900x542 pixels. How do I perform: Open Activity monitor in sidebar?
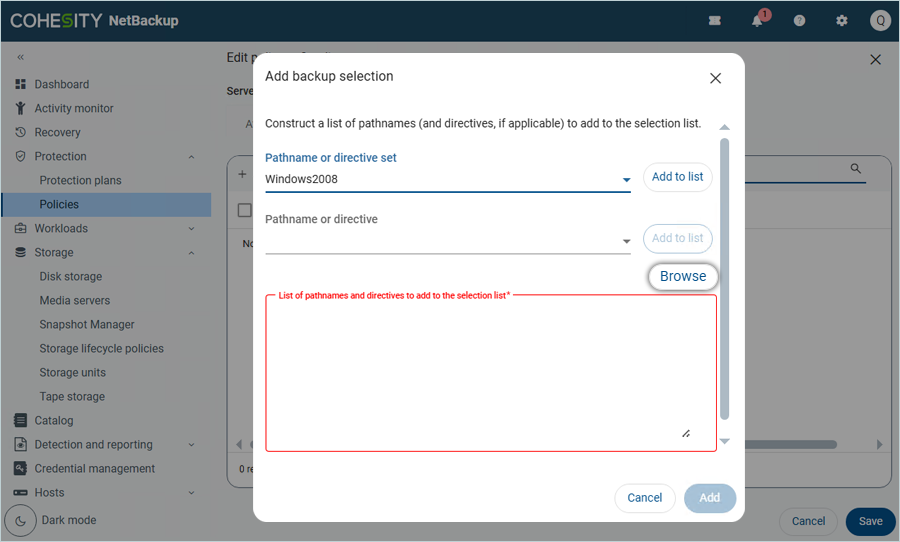(74, 108)
